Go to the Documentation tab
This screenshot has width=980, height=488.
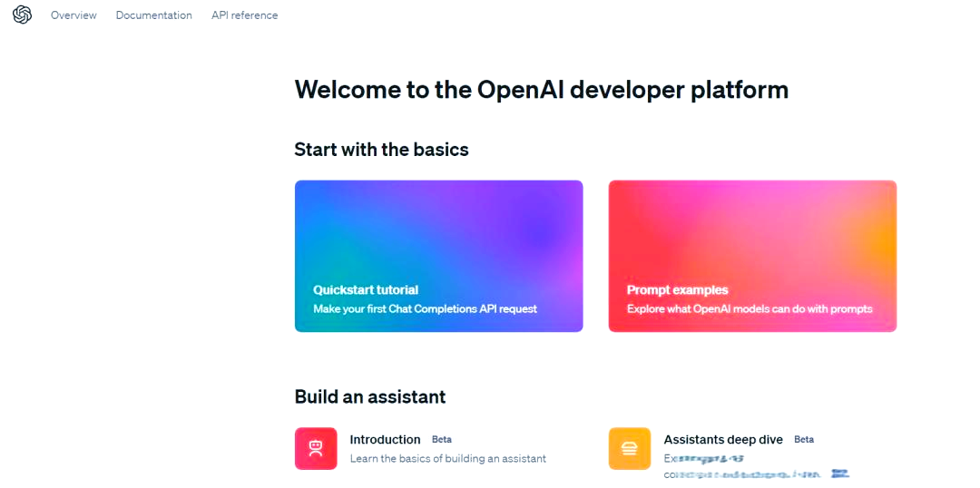[x=153, y=15]
